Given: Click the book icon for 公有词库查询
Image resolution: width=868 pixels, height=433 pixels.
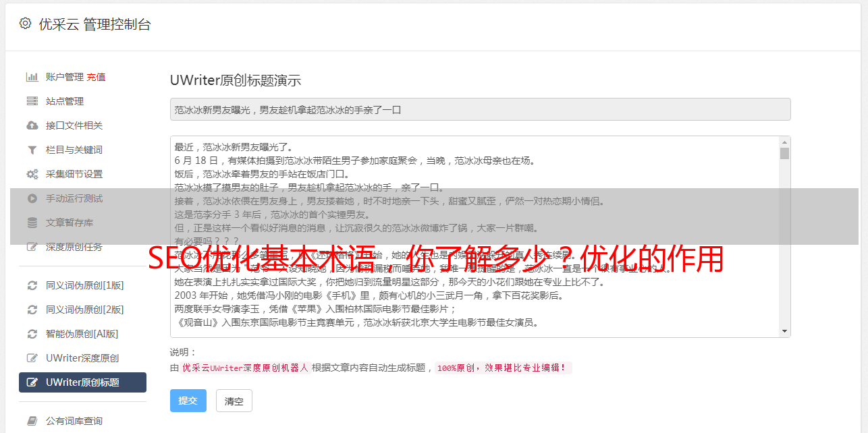Looking at the screenshot, I should click(32, 421).
